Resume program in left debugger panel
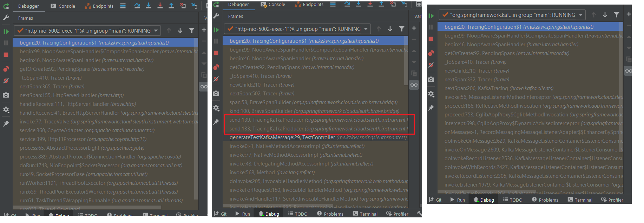644x223 pixels. pyautogui.click(x=6, y=32)
